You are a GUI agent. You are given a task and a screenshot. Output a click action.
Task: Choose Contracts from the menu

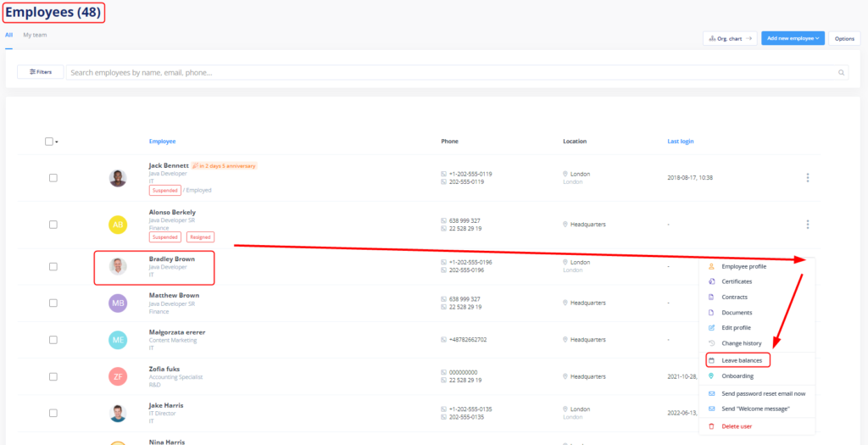coord(735,297)
